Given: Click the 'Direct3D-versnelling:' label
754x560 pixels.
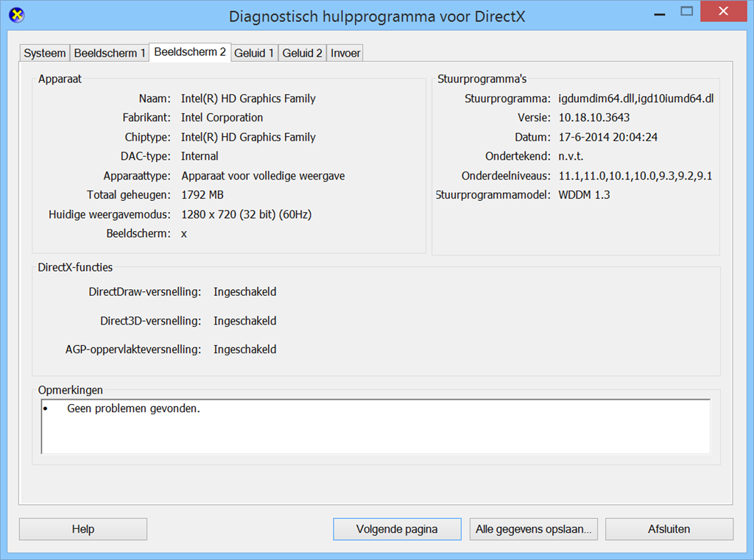Looking at the screenshot, I should click(x=150, y=321).
